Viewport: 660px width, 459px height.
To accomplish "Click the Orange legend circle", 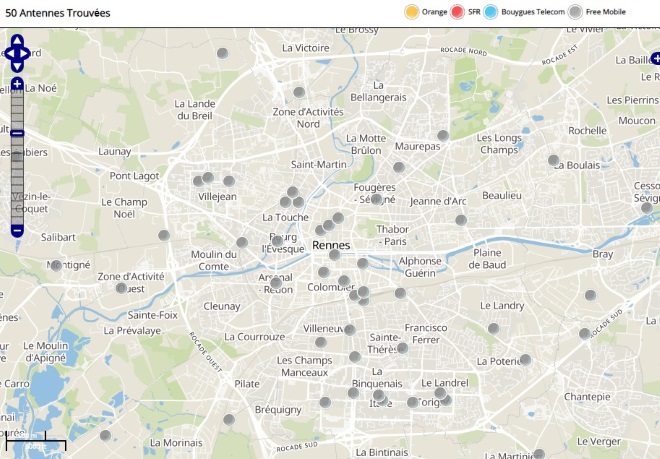I will pyautogui.click(x=412, y=12).
